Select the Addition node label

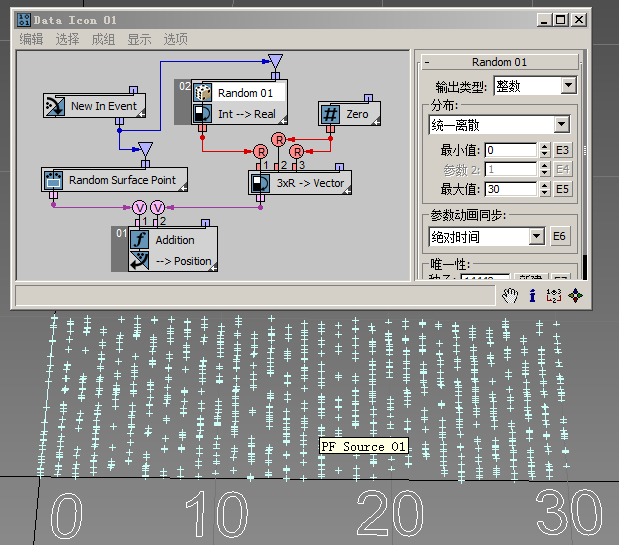[174, 240]
